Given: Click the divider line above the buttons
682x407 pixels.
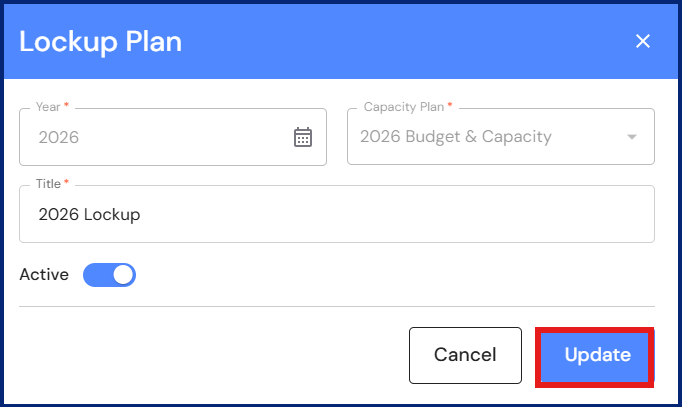Looking at the screenshot, I should click(337, 307).
